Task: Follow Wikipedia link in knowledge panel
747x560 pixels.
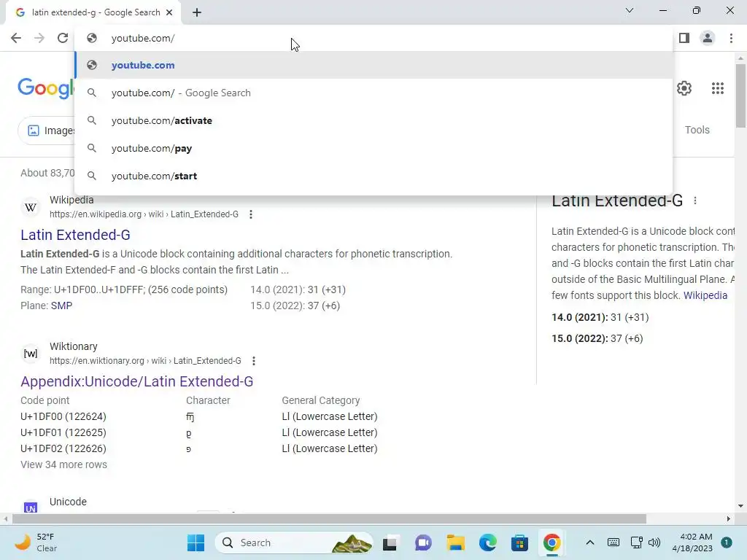Action: pos(705,295)
